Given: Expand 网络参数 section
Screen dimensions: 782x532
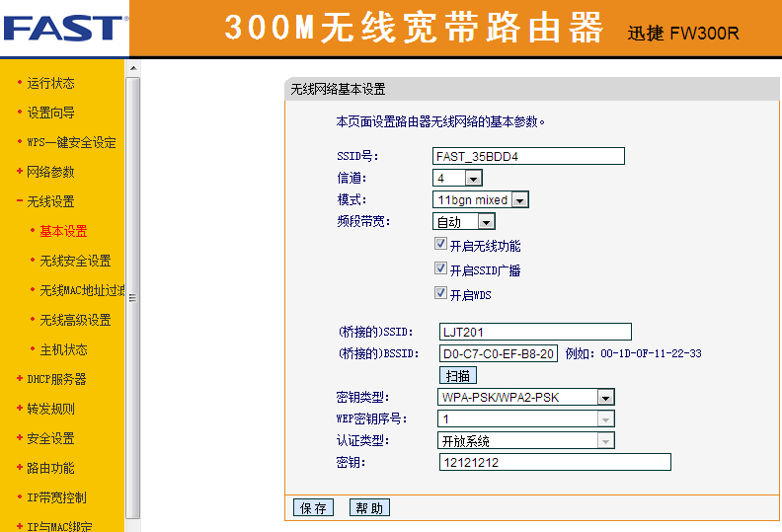Looking at the screenshot, I should pyautogui.click(x=50, y=172).
